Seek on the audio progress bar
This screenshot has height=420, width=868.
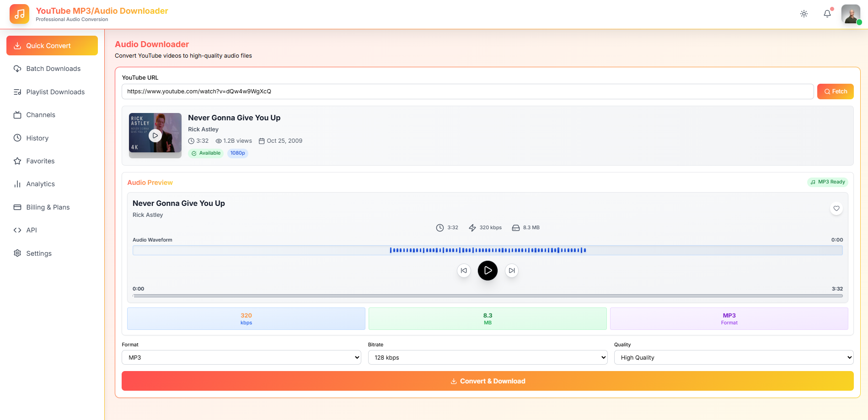click(487, 296)
